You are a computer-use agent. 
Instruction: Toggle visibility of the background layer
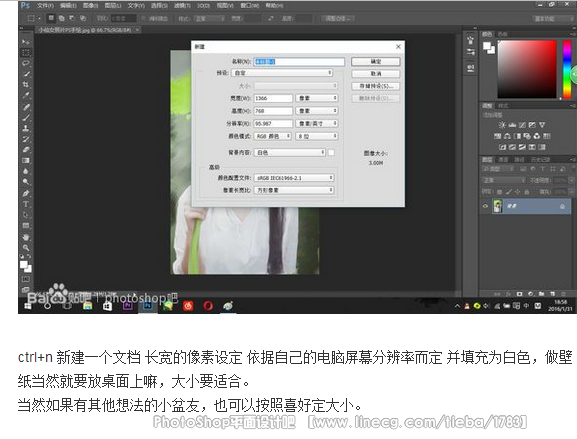pyautogui.click(x=485, y=206)
